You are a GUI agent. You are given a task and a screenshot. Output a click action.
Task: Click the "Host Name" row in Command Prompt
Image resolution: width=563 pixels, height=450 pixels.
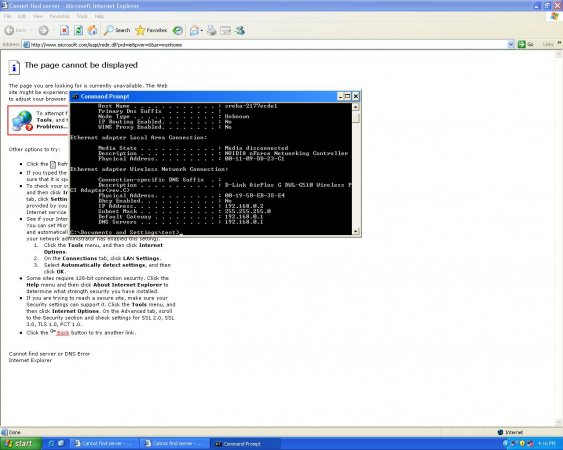point(187,106)
